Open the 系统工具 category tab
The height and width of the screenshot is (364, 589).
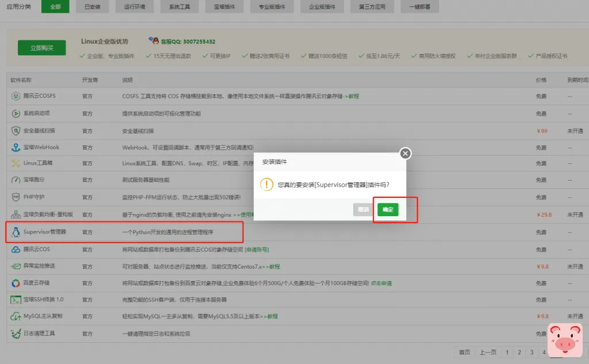179,7
